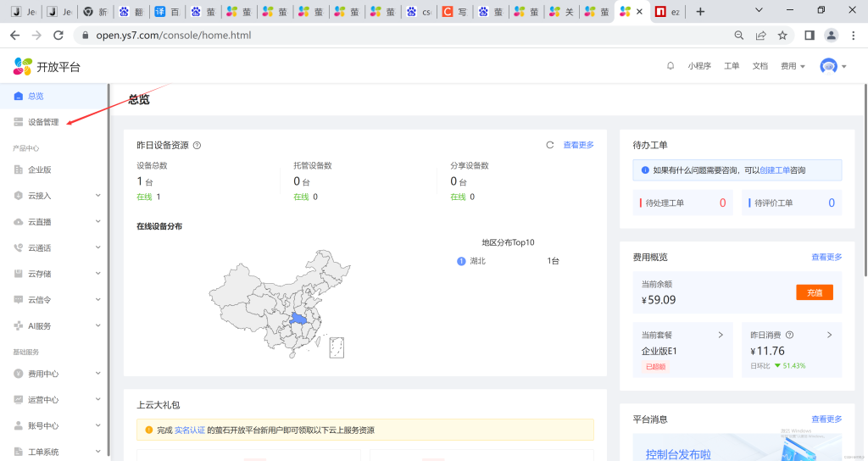Click 查看更多 in 费用概览
This screenshot has height=461, width=868.
(826, 258)
